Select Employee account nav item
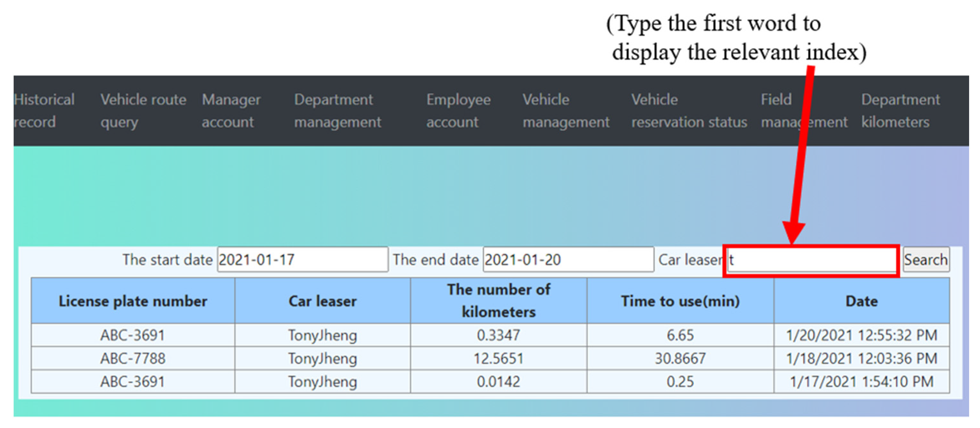This screenshot has height=428, width=980. (458, 111)
